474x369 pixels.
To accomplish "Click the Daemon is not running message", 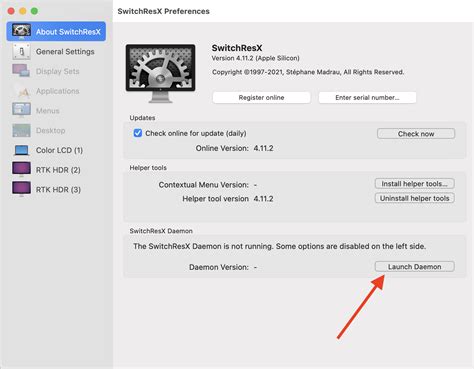I will 279,246.
